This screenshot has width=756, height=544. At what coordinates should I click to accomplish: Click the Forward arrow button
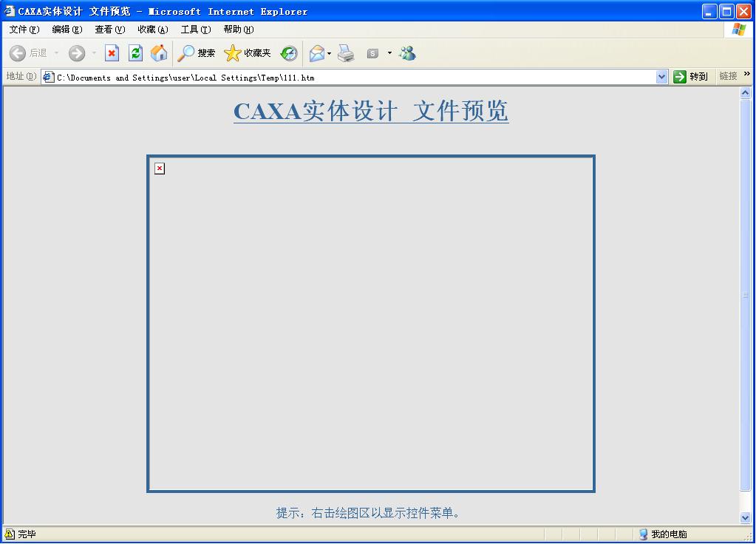click(x=77, y=53)
